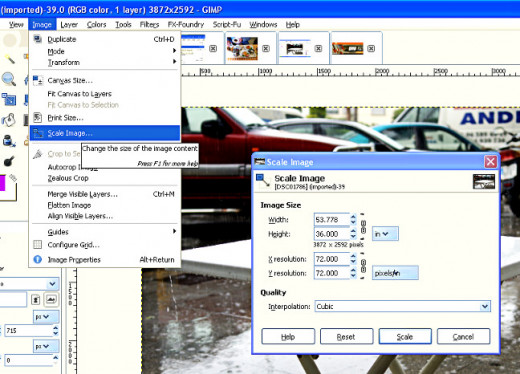Image resolution: width=520 pixels, height=374 pixels.
Task: Close the third image tab
Action: (x=318, y=49)
